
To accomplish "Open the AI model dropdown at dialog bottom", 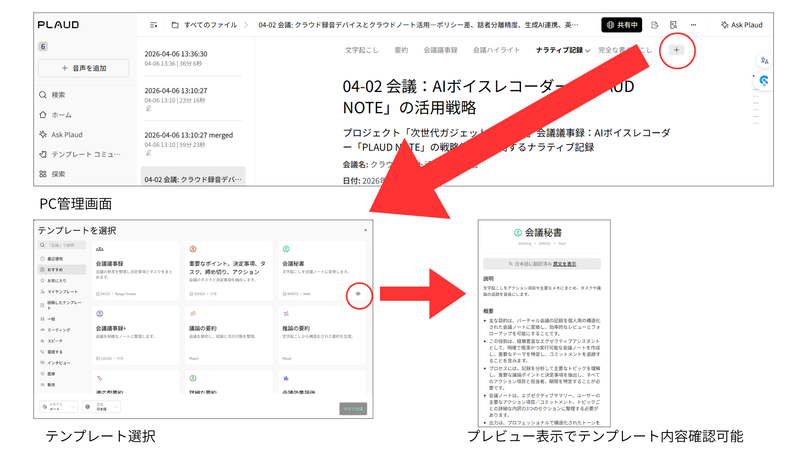I will click(59, 407).
